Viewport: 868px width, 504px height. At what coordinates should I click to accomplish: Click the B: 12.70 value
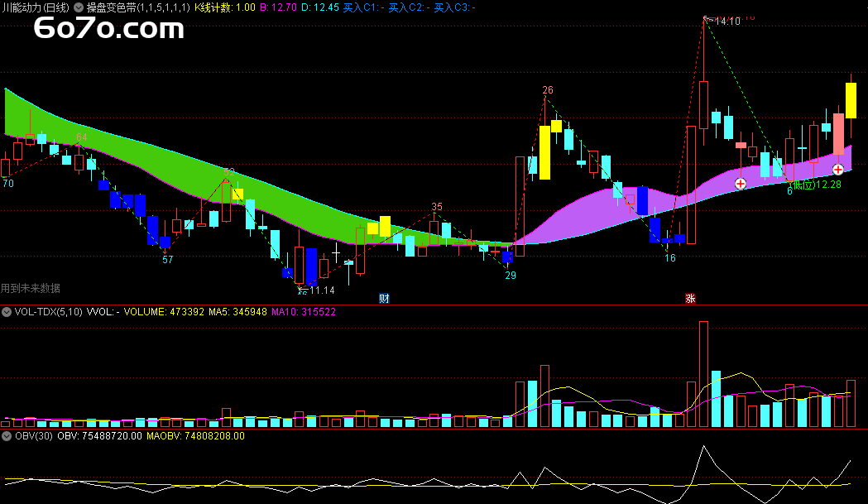pos(279,7)
